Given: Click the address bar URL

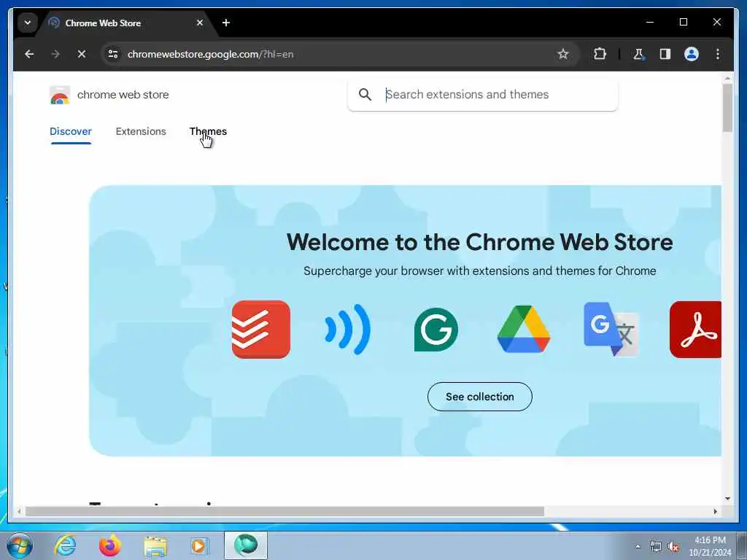Looking at the screenshot, I should pyautogui.click(x=210, y=54).
